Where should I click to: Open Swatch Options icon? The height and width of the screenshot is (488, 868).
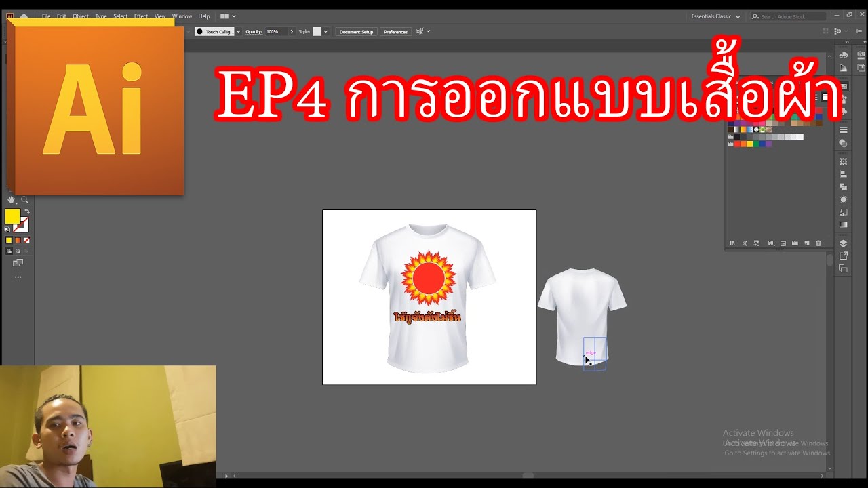(783, 243)
